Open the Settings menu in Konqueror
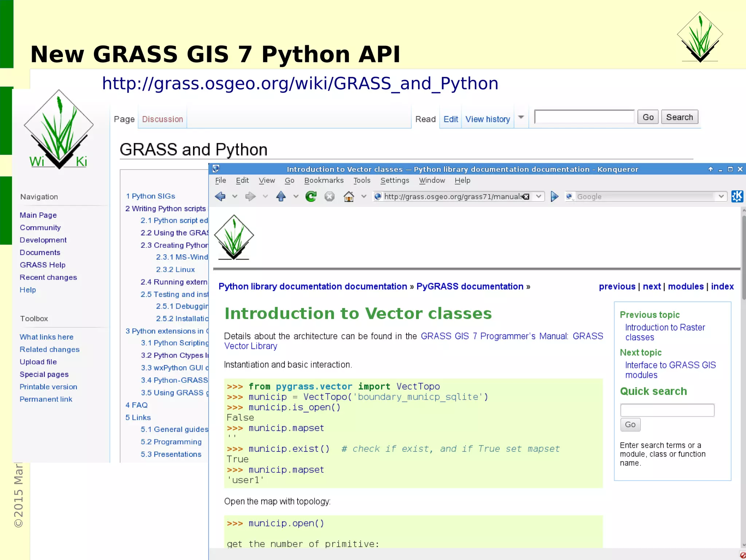The height and width of the screenshot is (560, 746). [395, 180]
